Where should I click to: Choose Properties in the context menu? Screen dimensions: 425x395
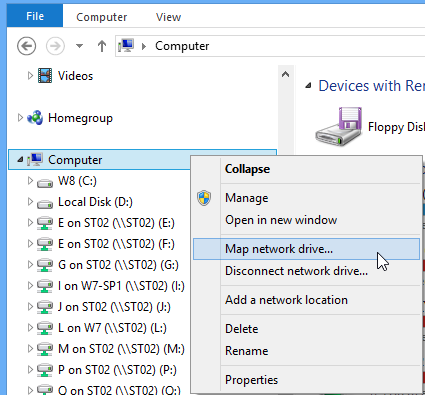pos(251,380)
